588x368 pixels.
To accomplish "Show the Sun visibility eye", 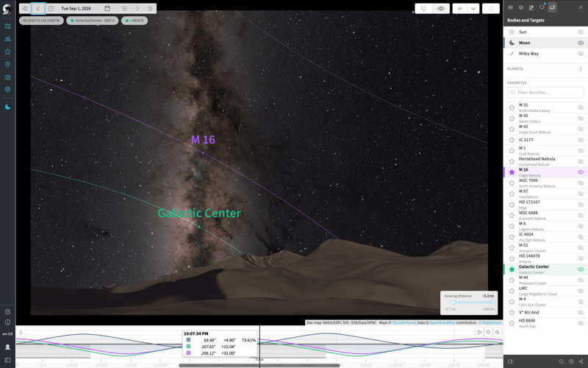I will pos(581,32).
